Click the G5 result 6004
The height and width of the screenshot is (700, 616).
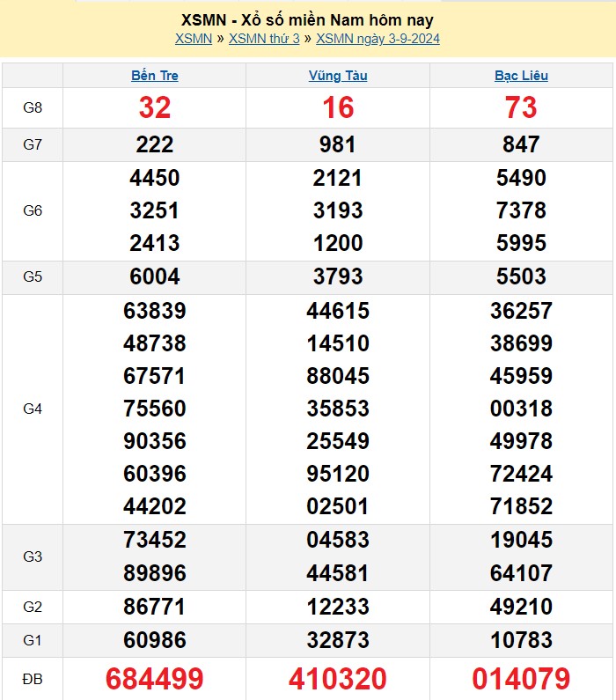pyautogui.click(x=155, y=276)
